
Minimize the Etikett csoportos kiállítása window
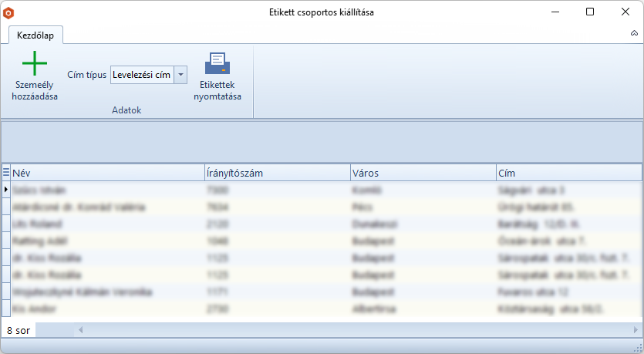point(555,12)
